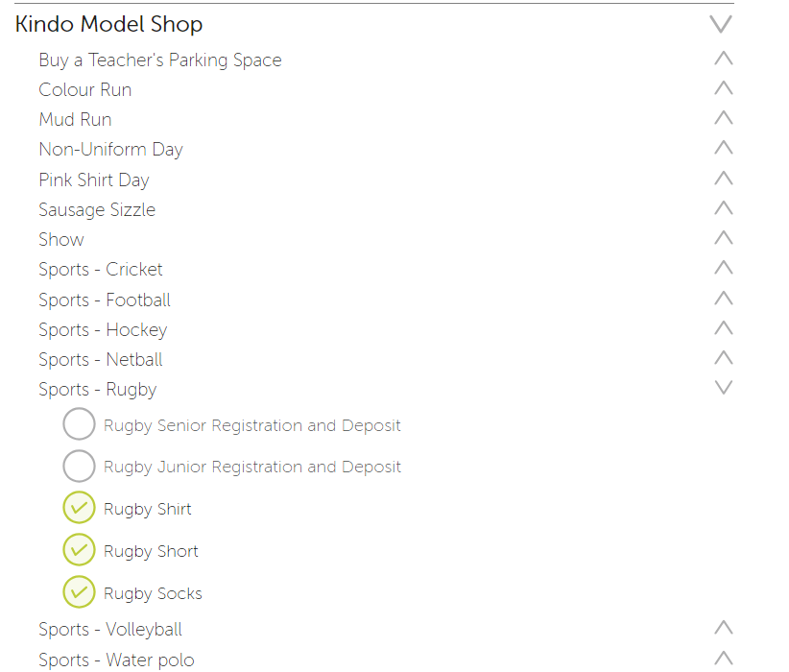
Task: Expand the Sports - Water polo arrow
Action: 724,658
